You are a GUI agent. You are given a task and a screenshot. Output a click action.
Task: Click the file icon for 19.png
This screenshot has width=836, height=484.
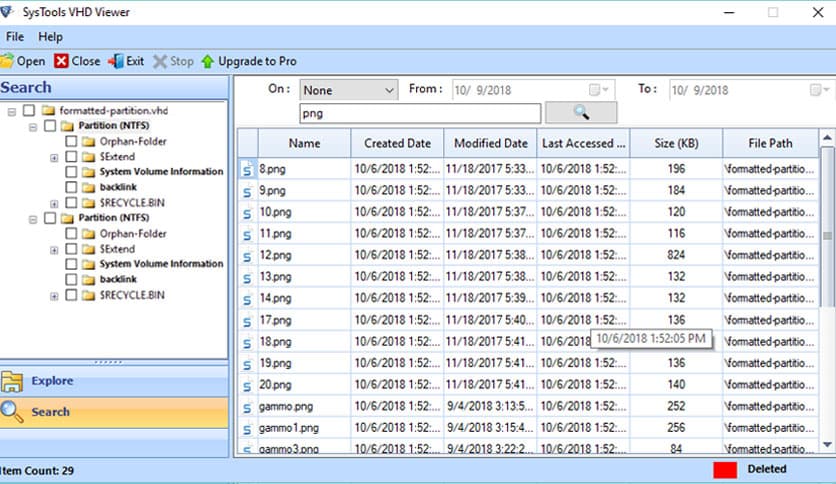pos(247,365)
